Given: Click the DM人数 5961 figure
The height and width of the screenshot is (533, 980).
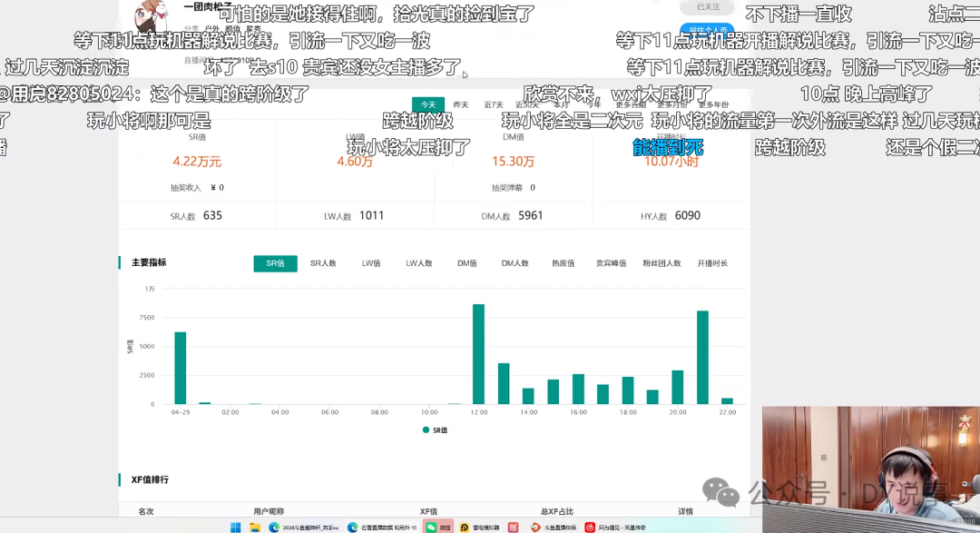Looking at the screenshot, I should (x=512, y=216).
